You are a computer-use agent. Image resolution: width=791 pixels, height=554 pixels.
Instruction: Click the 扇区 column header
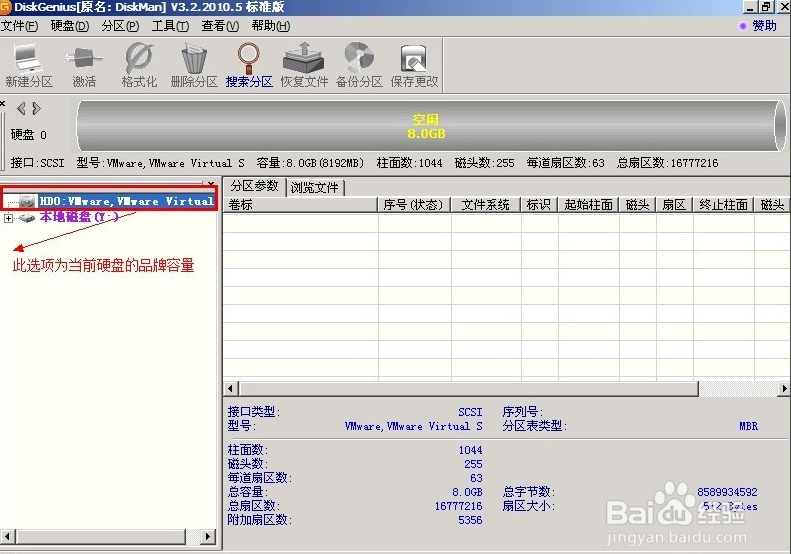click(x=674, y=204)
